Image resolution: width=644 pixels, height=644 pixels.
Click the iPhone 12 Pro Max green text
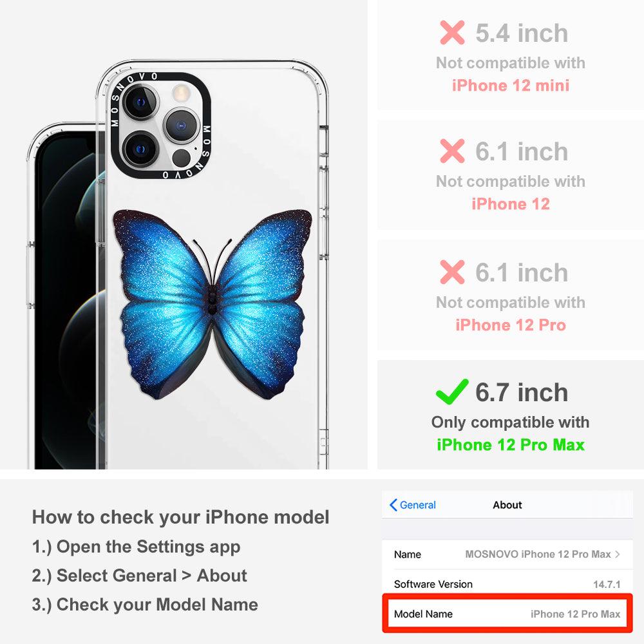511,445
